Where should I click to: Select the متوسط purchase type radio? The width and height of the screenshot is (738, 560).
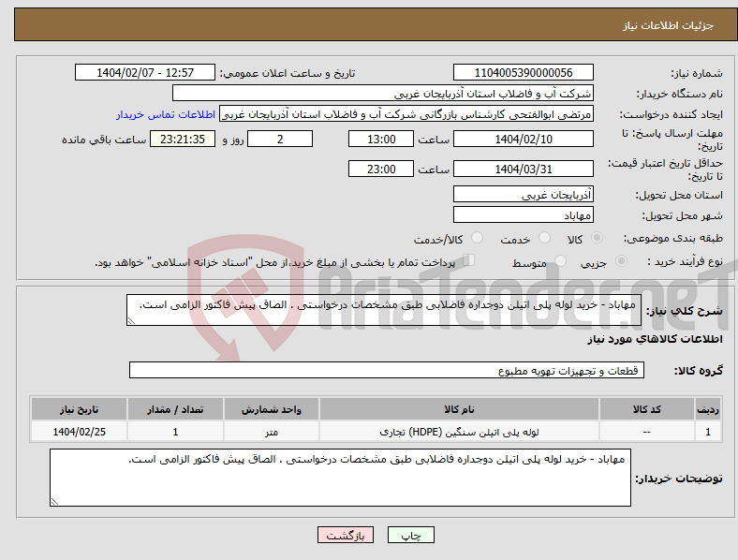561,260
